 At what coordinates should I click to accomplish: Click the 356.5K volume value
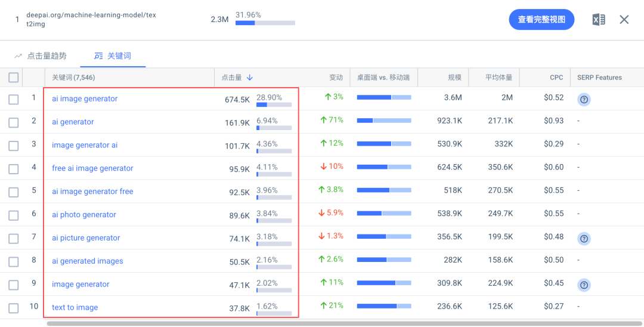pos(450,237)
